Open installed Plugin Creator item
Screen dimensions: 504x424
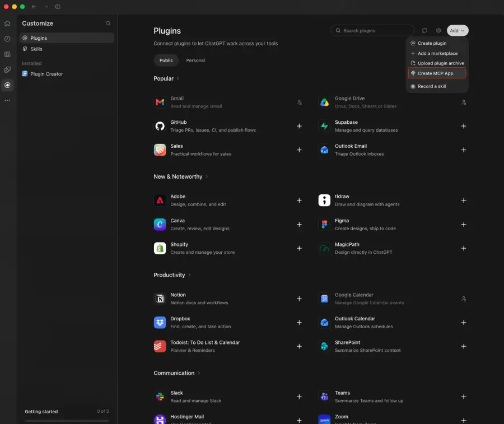coord(67,73)
